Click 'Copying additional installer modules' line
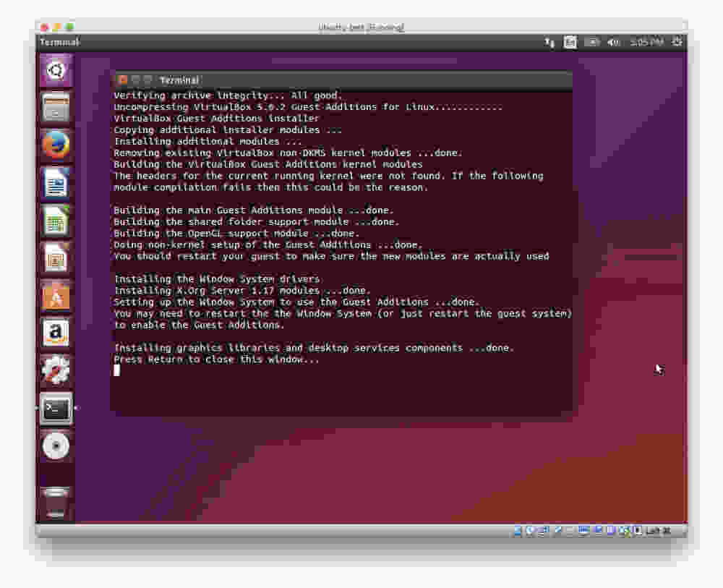 pyautogui.click(x=228, y=130)
